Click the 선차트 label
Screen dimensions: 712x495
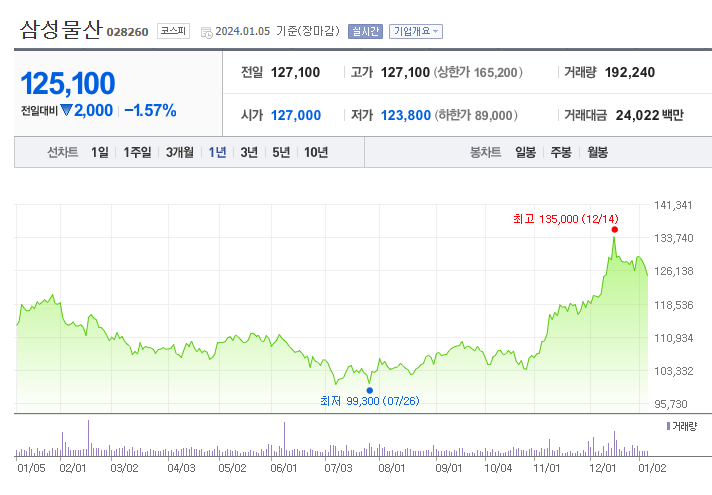(x=63, y=152)
